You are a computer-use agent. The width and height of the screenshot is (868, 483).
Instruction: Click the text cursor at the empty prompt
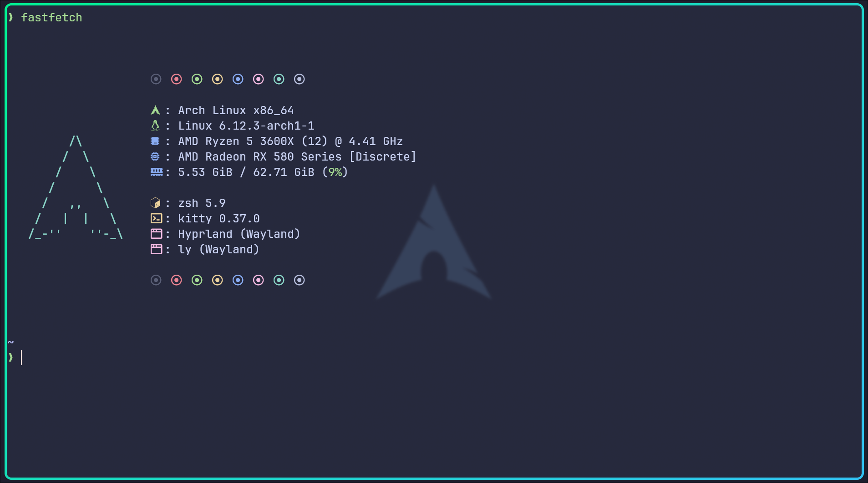[x=21, y=357]
